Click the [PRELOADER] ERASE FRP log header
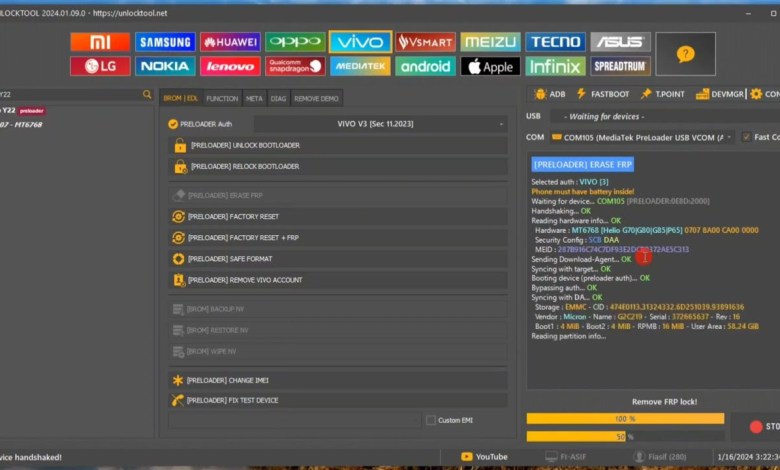 [x=583, y=165]
